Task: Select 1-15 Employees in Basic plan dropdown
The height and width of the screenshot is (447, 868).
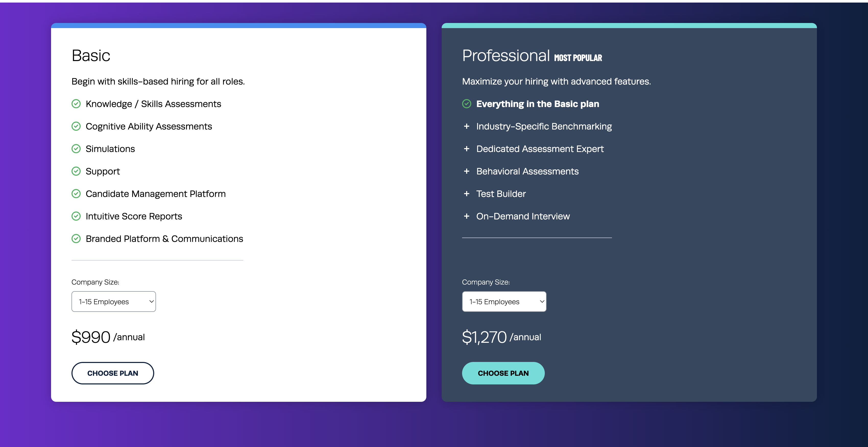Action: click(x=113, y=301)
